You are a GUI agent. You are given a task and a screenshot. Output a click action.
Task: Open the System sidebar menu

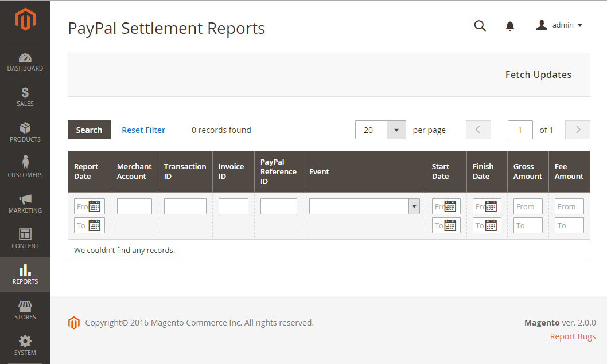coord(25,345)
